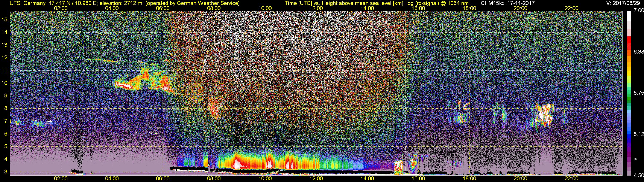
Task: Click the 5.75 value on the colorbar
Action: click(x=639, y=93)
